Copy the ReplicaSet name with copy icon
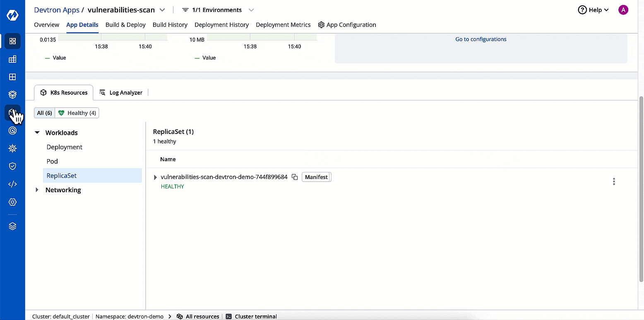The image size is (644, 320). [295, 177]
